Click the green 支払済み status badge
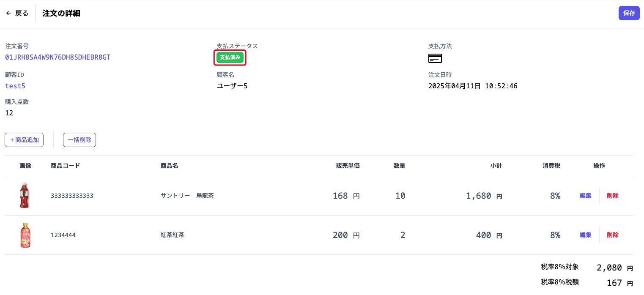Screen dimensions: 644x295 point(230,58)
